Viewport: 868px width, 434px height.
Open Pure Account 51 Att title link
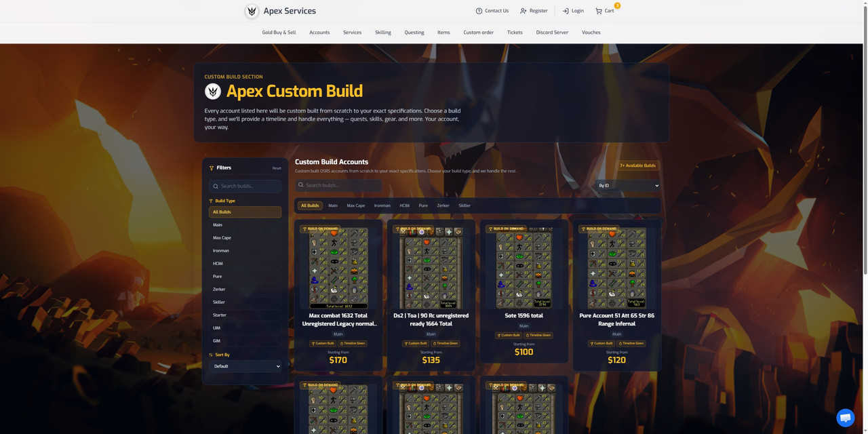pyautogui.click(x=616, y=320)
